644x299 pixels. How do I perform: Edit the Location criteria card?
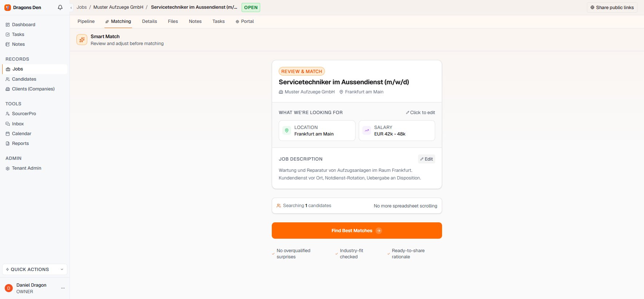point(317,130)
